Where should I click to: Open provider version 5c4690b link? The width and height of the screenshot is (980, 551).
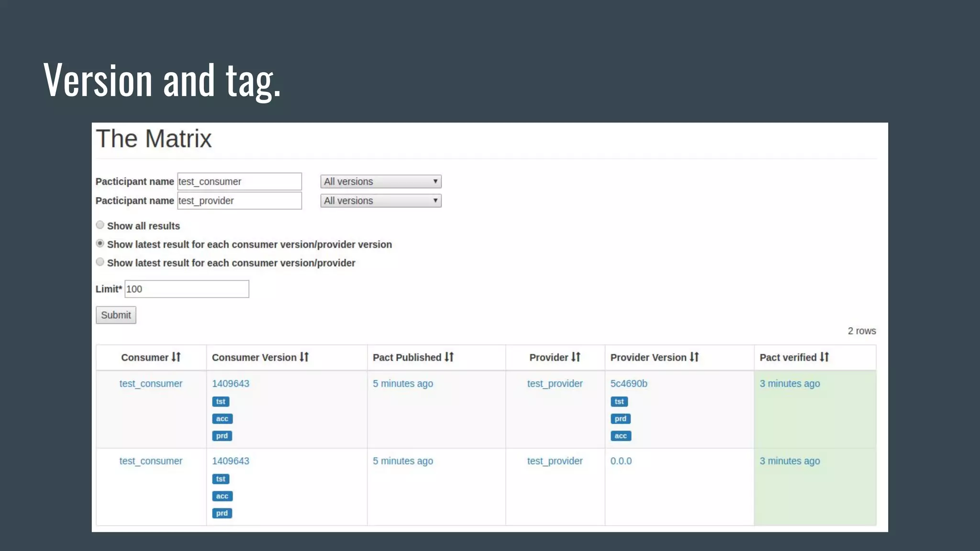tap(628, 384)
